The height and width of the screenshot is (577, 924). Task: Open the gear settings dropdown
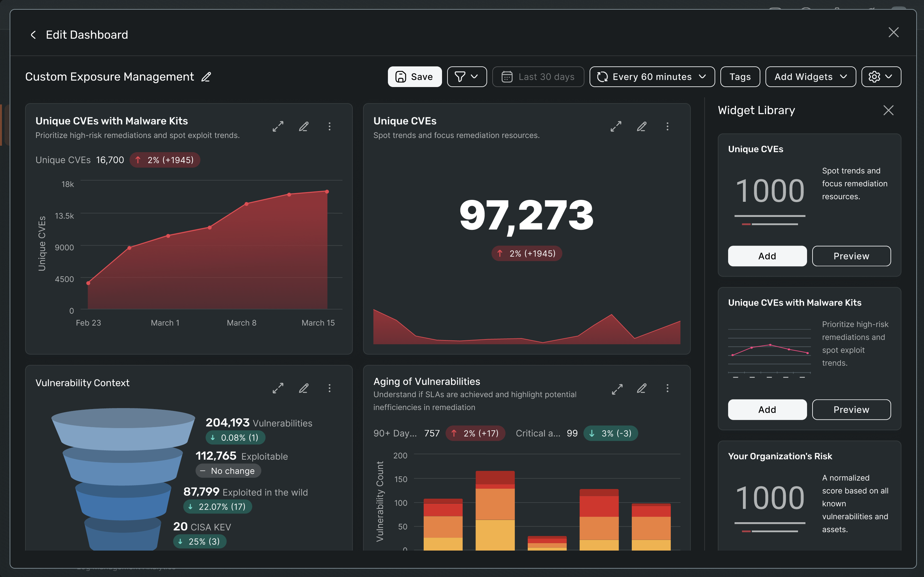point(881,77)
